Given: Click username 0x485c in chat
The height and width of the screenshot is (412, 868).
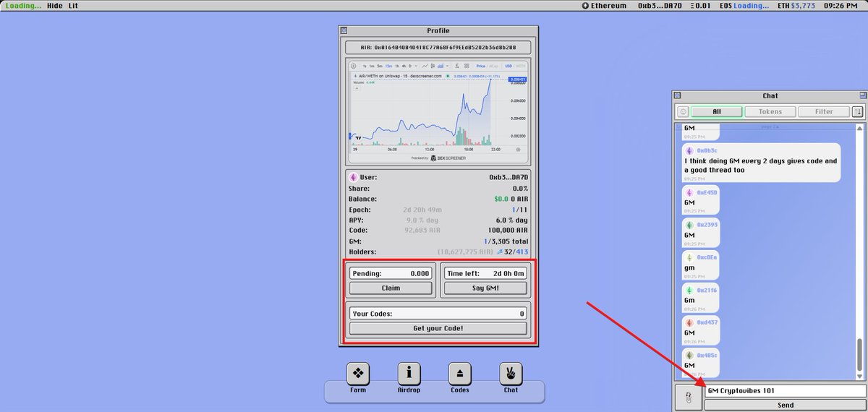Looking at the screenshot, I should (x=707, y=354).
